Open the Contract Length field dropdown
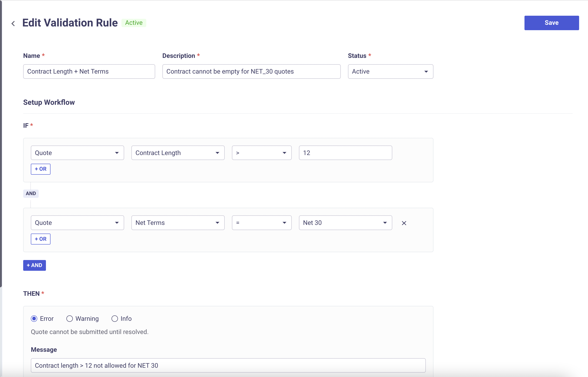Image resolution: width=588 pixels, height=377 pixels. pyautogui.click(x=178, y=153)
